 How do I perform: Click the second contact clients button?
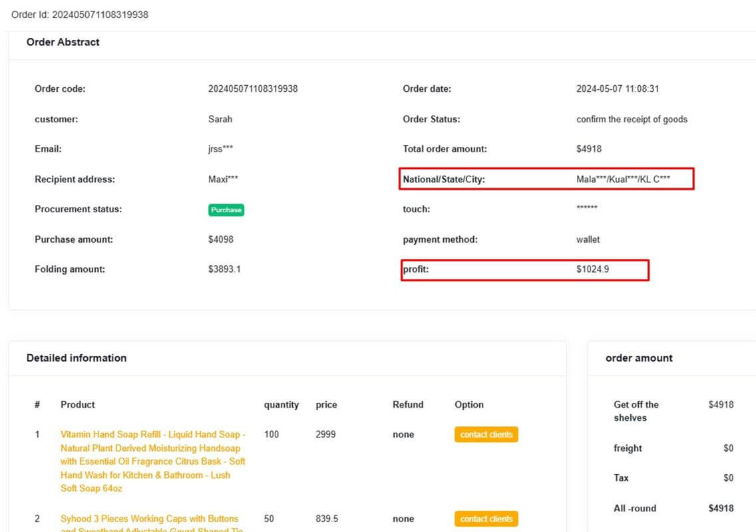pos(486,519)
